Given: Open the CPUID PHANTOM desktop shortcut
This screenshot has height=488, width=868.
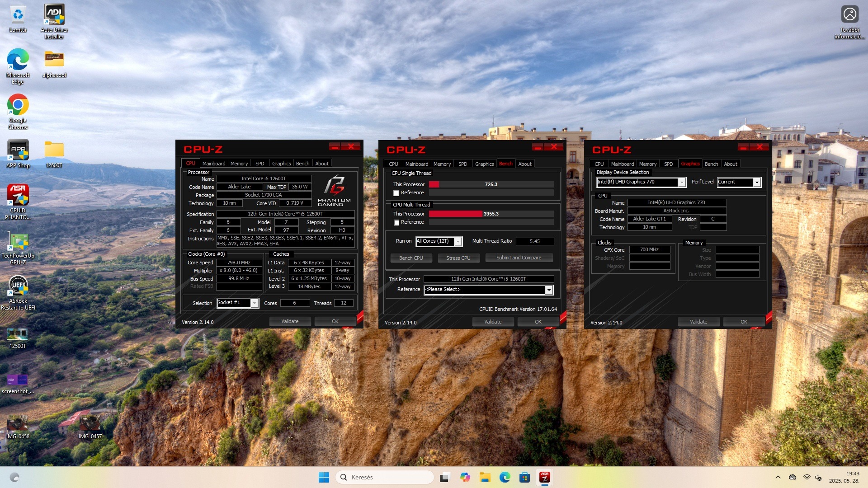Looking at the screenshot, I should click(x=18, y=202).
